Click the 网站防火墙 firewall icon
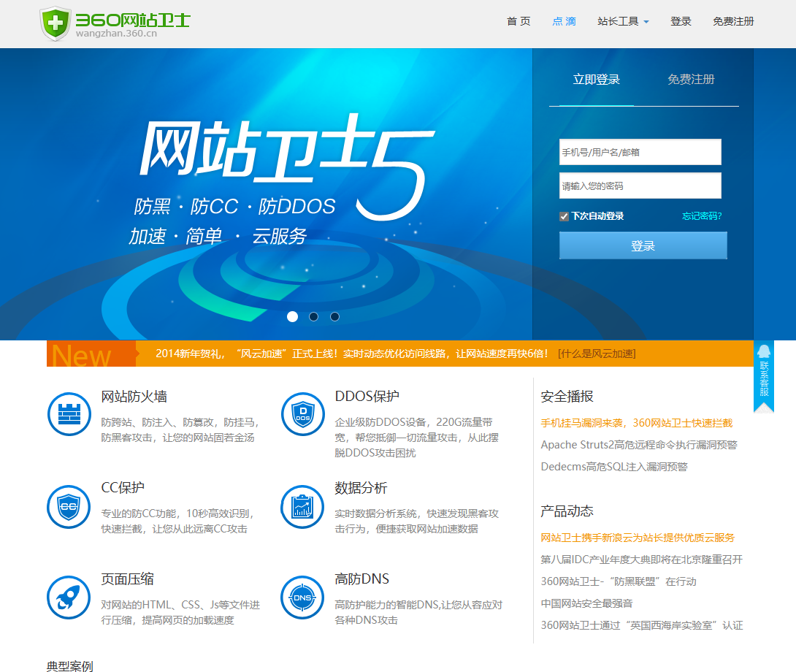 point(69,414)
